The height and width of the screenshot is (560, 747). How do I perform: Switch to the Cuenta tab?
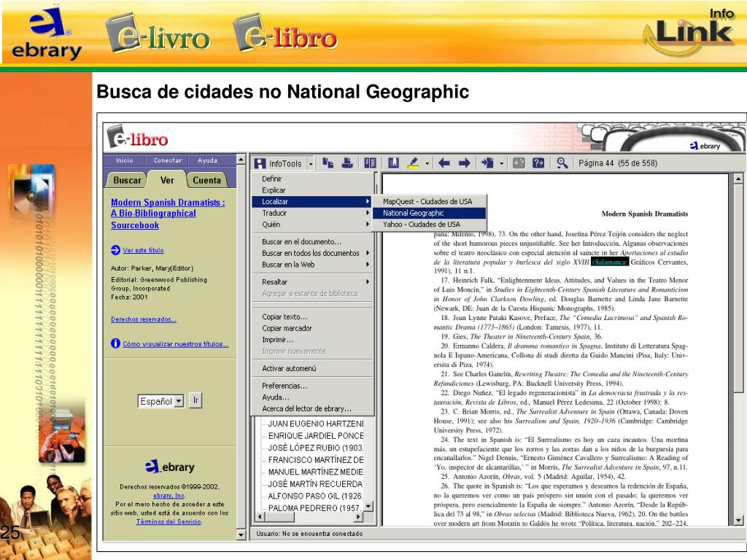[x=206, y=180]
